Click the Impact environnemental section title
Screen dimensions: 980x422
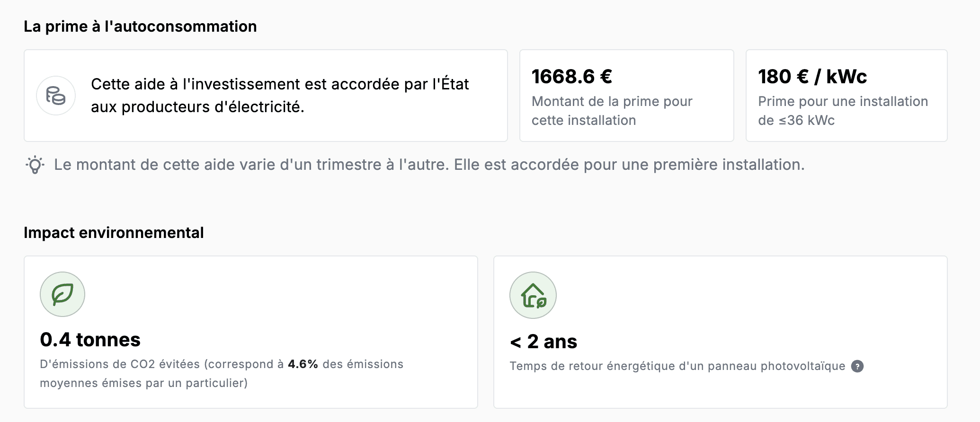(114, 233)
